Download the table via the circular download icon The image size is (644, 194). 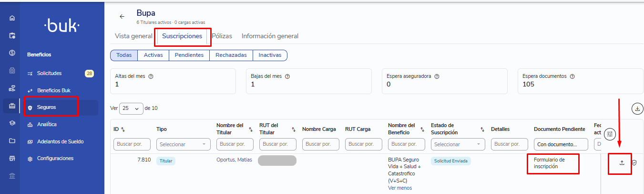coord(637,109)
